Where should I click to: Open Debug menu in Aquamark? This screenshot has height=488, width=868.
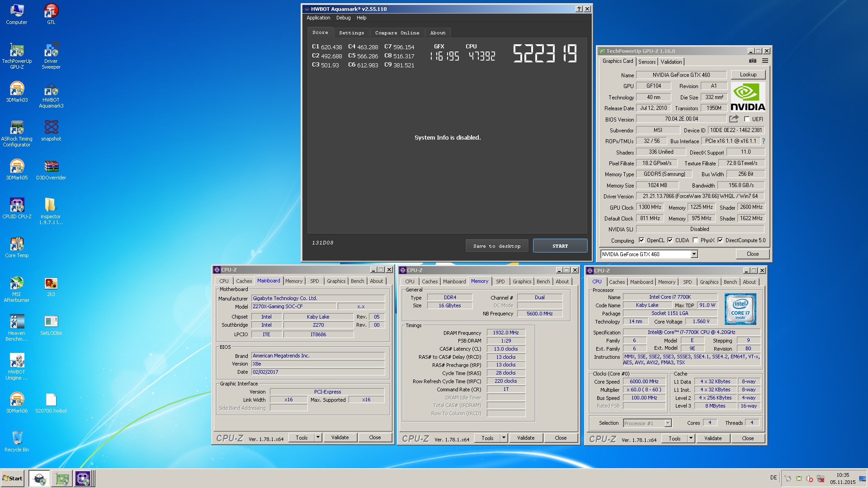click(343, 18)
